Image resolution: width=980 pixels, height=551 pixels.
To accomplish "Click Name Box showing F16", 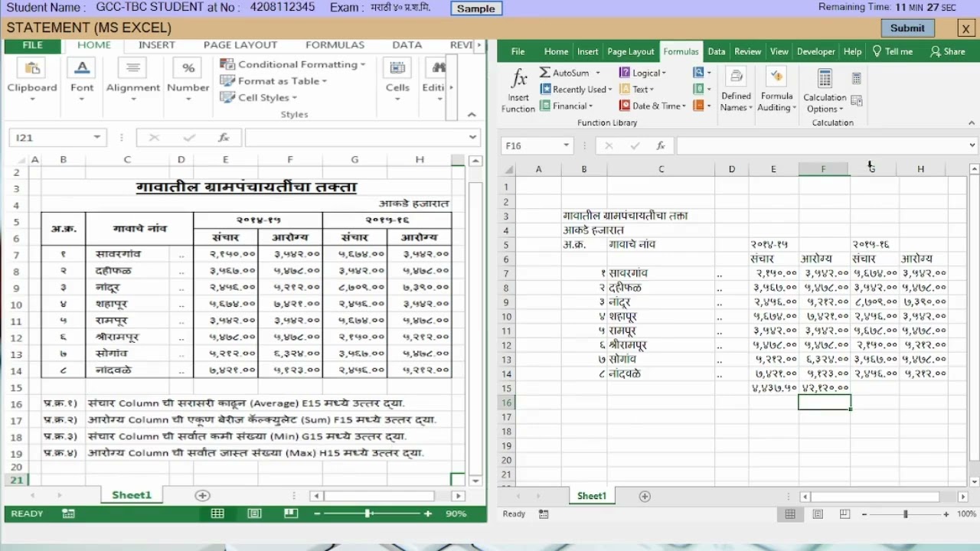I will [537, 145].
